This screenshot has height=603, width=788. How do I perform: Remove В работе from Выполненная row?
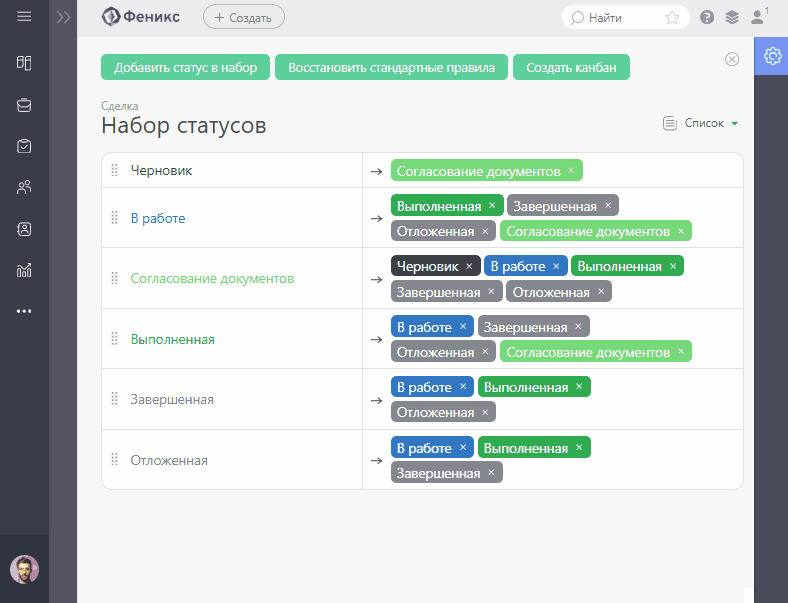click(463, 327)
